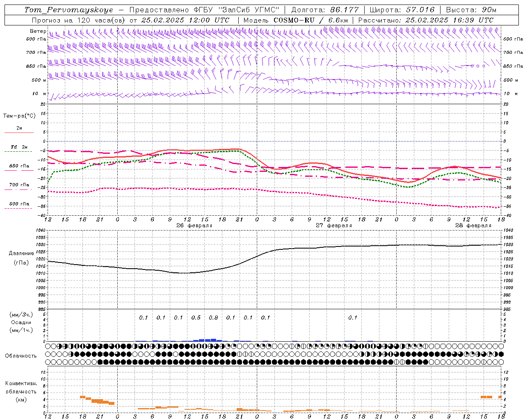Click the Осадки label
Image resolution: width=525 pixels, height=420 pixels.
point(21,322)
